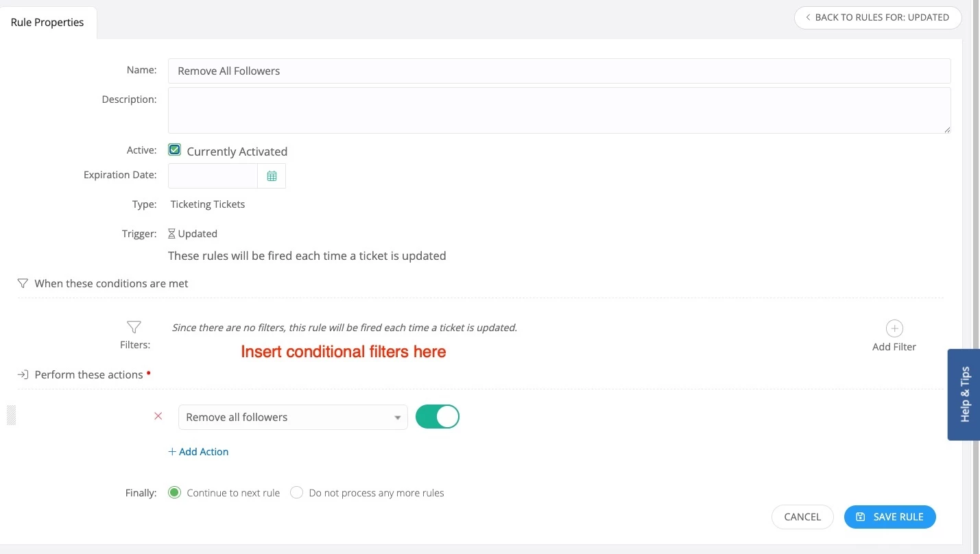This screenshot has width=980, height=554.
Task: Open the 'Remove all followers' action dropdown
Action: pos(293,417)
